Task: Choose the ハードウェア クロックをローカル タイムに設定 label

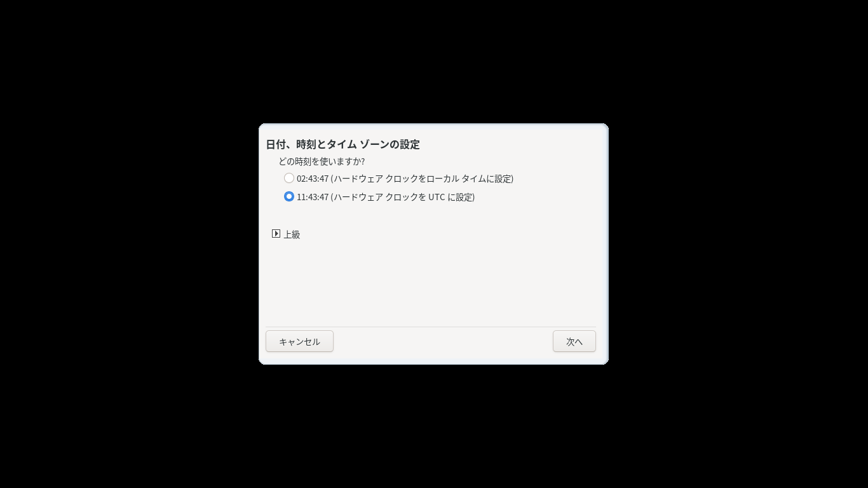Action: [422, 179]
